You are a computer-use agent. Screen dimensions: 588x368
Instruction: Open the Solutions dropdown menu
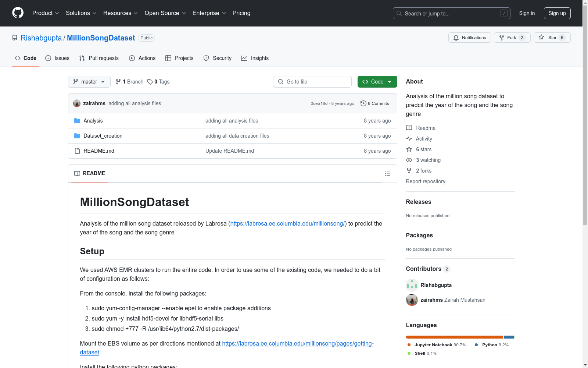[81, 13]
